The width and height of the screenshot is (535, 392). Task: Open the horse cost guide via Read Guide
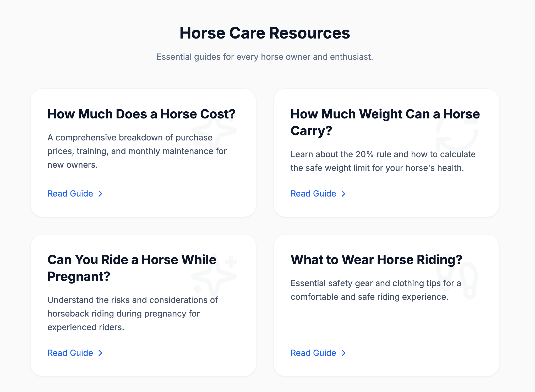70,194
